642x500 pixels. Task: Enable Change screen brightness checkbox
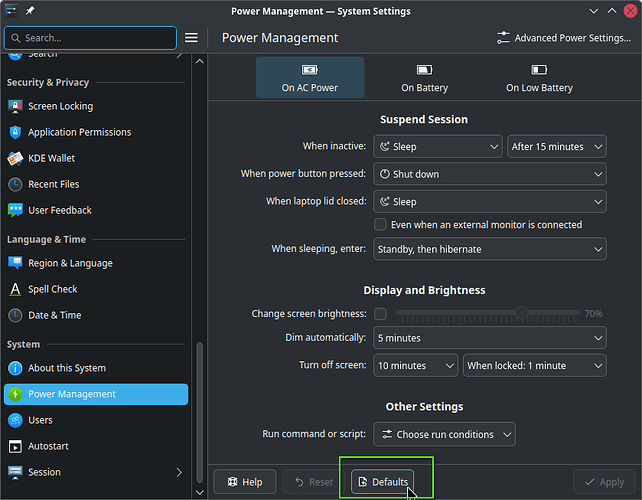click(380, 314)
